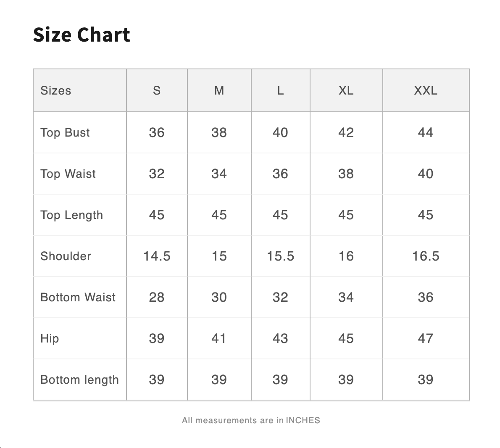Image resolution: width=500 pixels, height=448 pixels.
Task: Select the M size column header
Action: [219, 91]
